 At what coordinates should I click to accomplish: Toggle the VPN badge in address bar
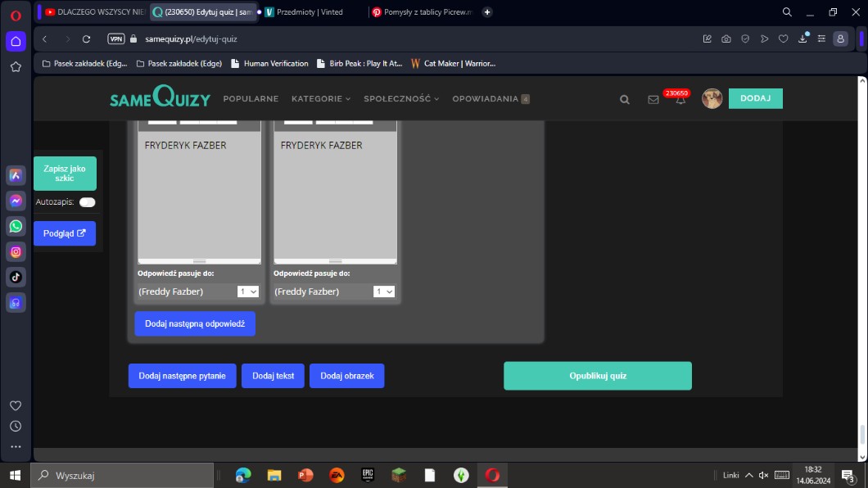click(x=116, y=38)
